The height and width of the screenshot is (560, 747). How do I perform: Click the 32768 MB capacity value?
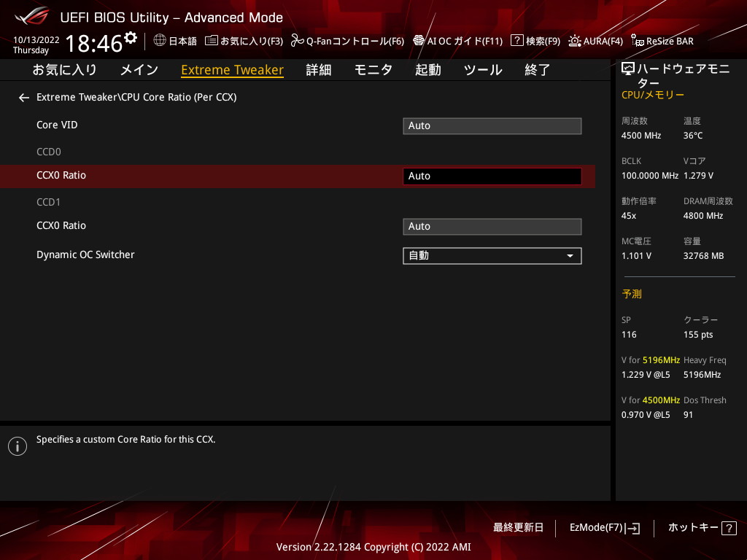(703, 256)
